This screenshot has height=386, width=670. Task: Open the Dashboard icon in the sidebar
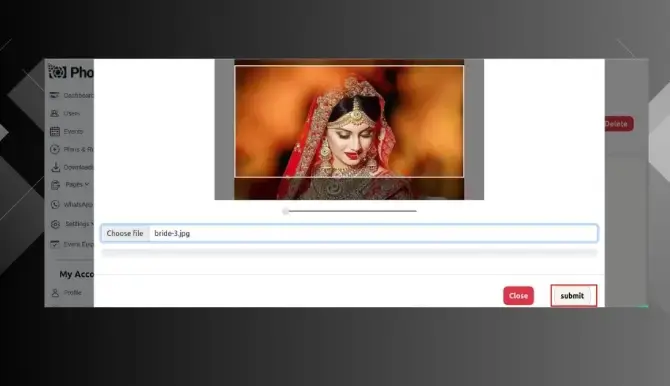pos(55,95)
